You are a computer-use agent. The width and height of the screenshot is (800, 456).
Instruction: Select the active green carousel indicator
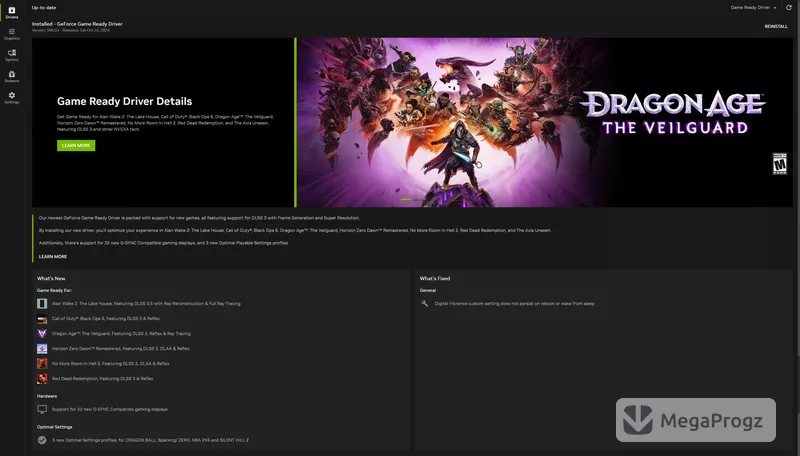[x=406, y=199]
